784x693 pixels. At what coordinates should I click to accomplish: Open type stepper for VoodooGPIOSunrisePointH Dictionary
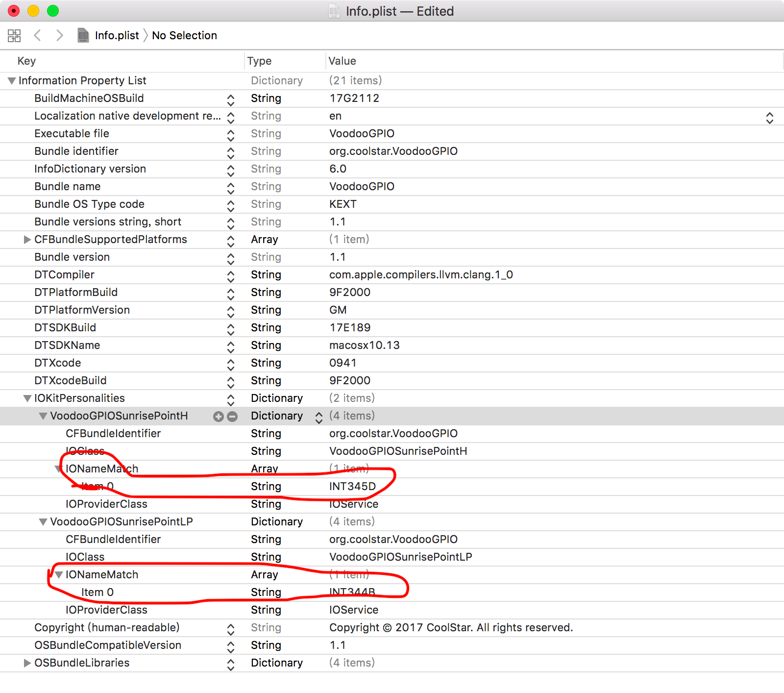coord(319,418)
